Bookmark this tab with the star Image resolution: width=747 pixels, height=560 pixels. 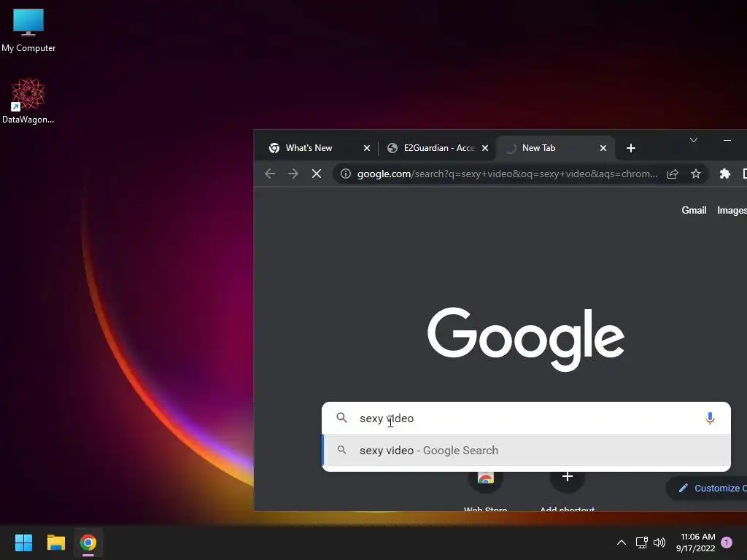point(696,174)
